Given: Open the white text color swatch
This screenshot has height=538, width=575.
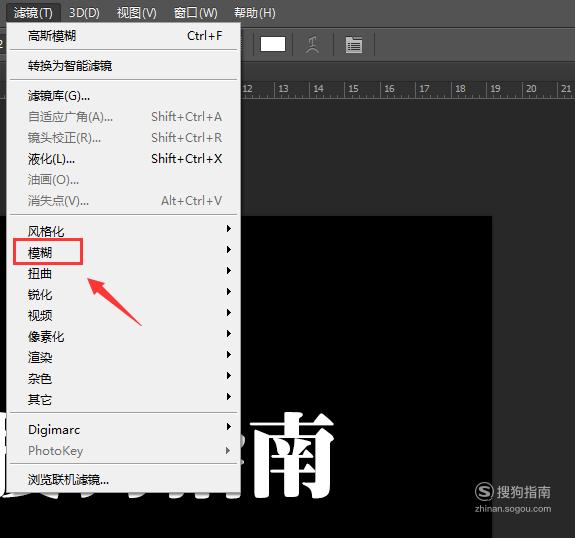Looking at the screenshot, I should 273,44.
